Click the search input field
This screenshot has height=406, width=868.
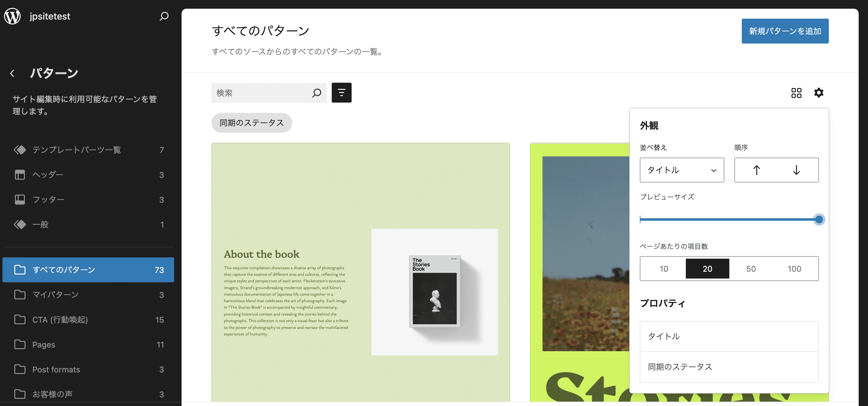269,93
